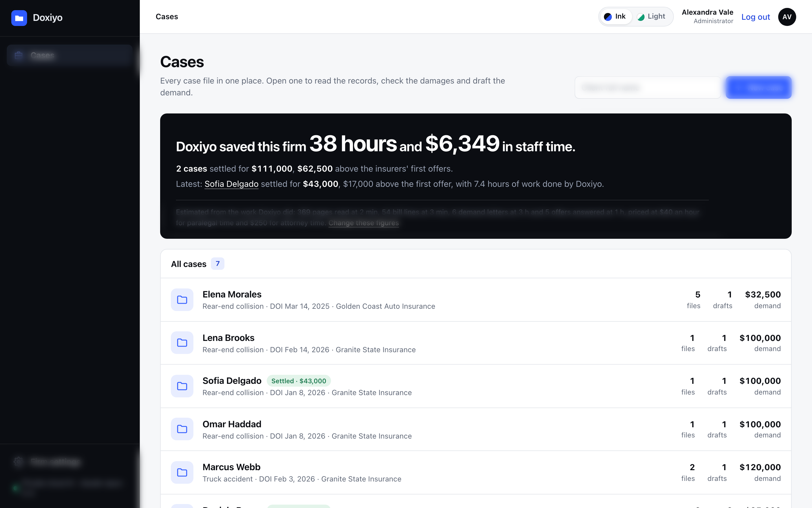Click the Log out link
This screenshot has height=508, width=812.
coord(755,17)
